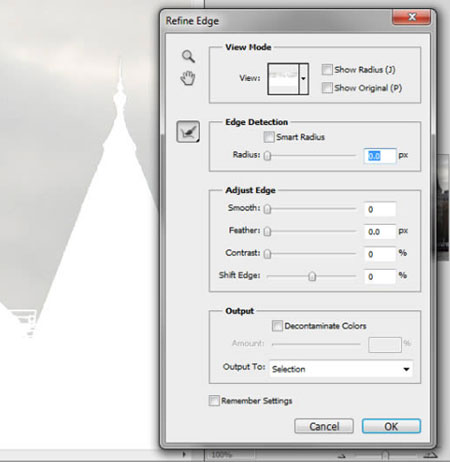The width and height of the screenshot is (450, 462).
Task: Open the Output To dropdown
Action: [341, 369]
